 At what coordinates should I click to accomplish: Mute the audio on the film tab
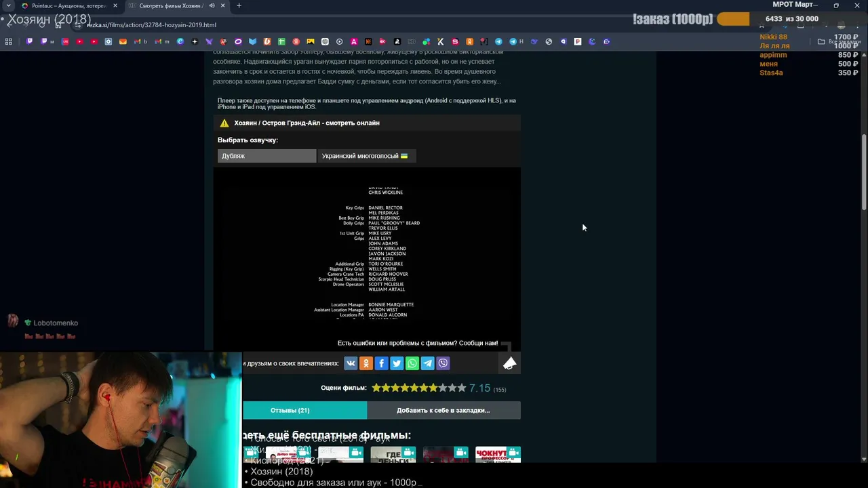click(212, 5)
